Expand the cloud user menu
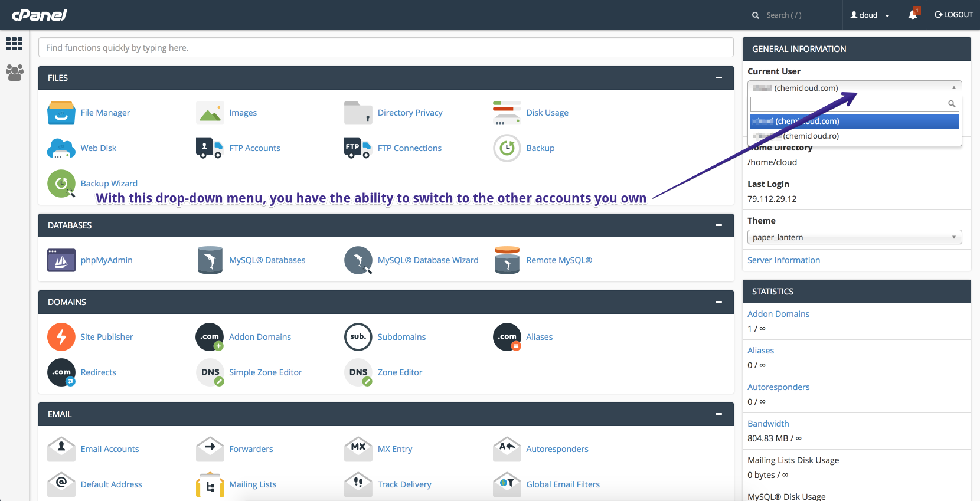 870,15
